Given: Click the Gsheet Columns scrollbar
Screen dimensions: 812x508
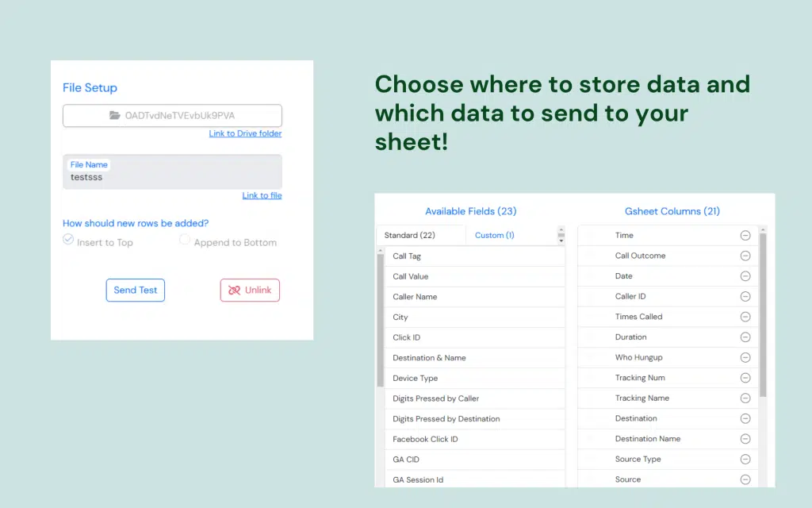Looking at the screenshot, I should click(x=763, y=317).
